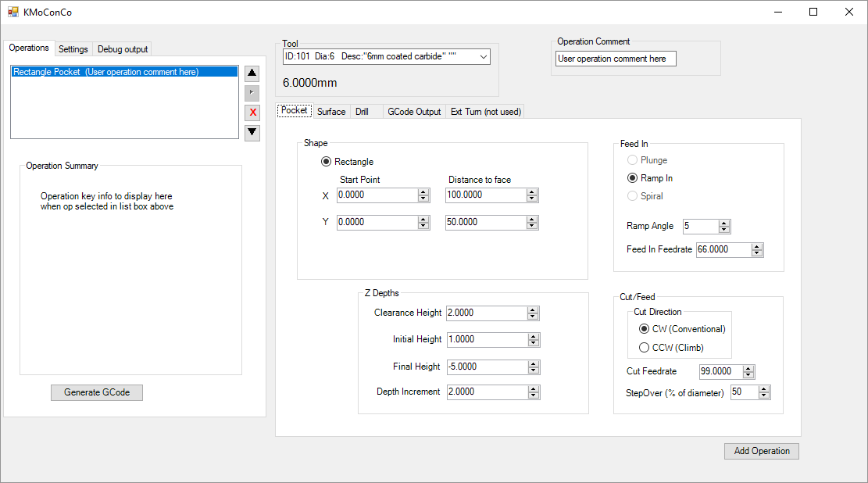Increase Cut Feedrate using up spinner
Viewport: 868px width, 483px height.
point(748,368)
